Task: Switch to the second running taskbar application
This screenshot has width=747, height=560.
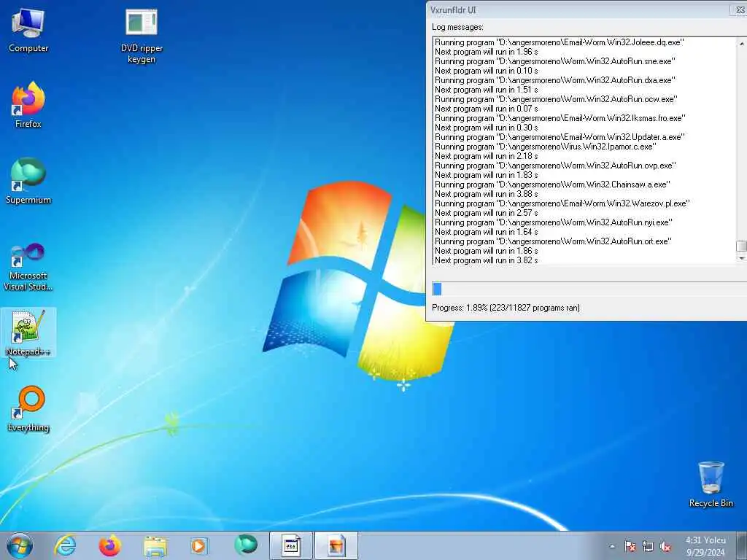Action: (336, 545)
